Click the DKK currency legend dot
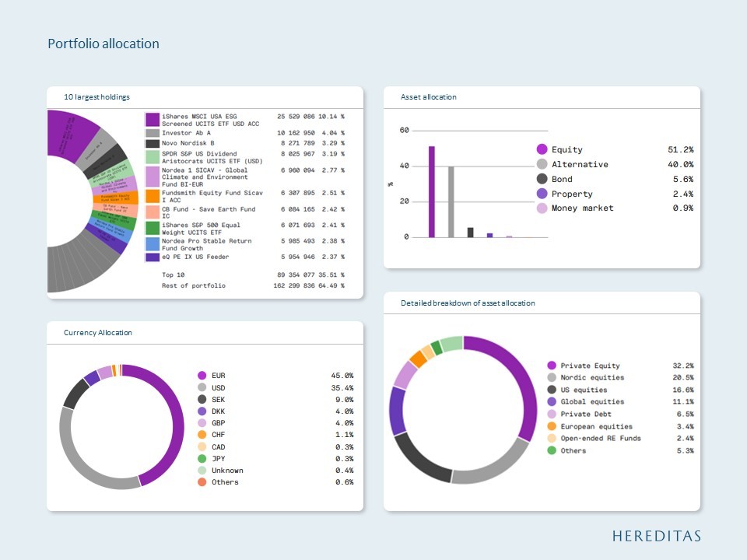 coord(202,411)
